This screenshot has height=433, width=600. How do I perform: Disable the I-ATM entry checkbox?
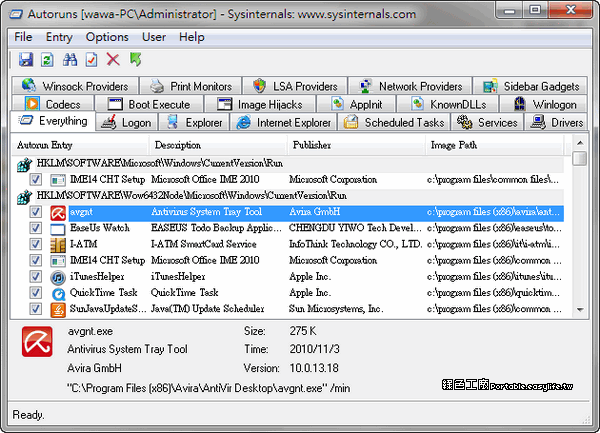point(36,244)
